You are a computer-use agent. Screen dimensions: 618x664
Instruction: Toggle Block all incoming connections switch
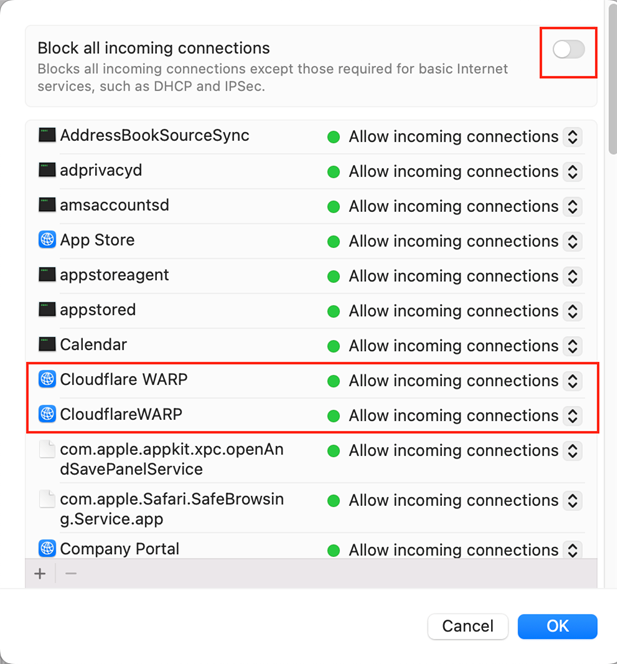(568, 49)
